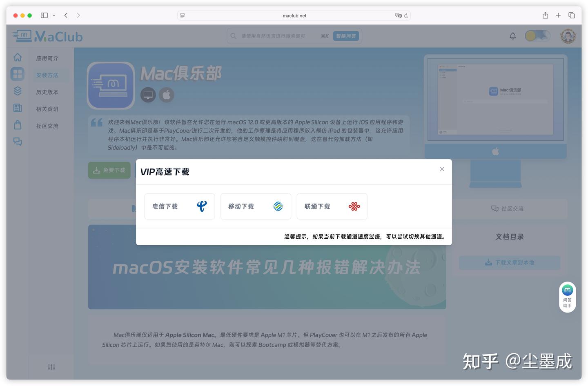Open the chat bubbles sidebar icon
This screenshot has width=588, height=386.
click(18, 142)
